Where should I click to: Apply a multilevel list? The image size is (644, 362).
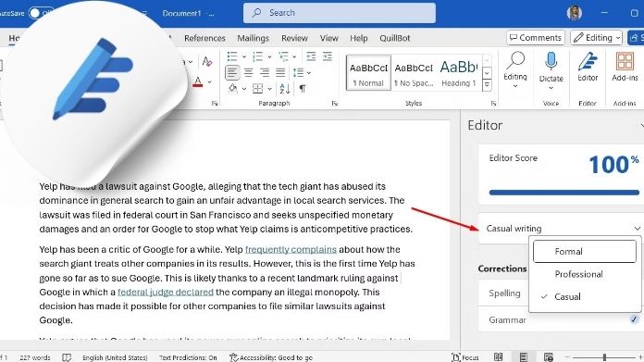pos(283,56)
